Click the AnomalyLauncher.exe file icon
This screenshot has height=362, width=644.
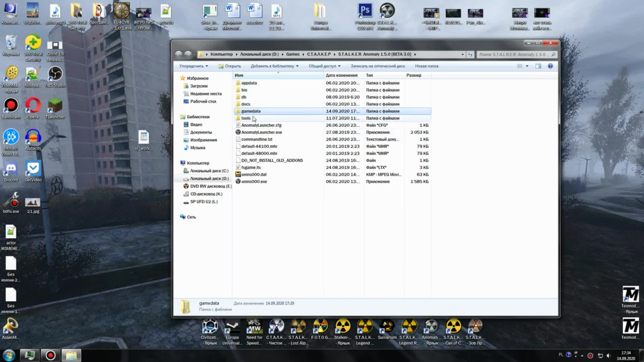(238, 132)
